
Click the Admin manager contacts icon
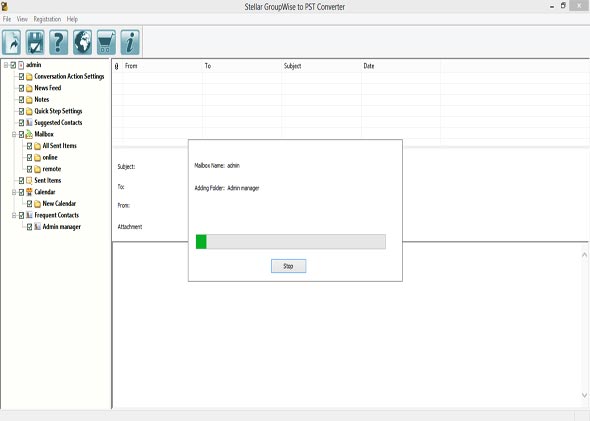pos(38,227)
